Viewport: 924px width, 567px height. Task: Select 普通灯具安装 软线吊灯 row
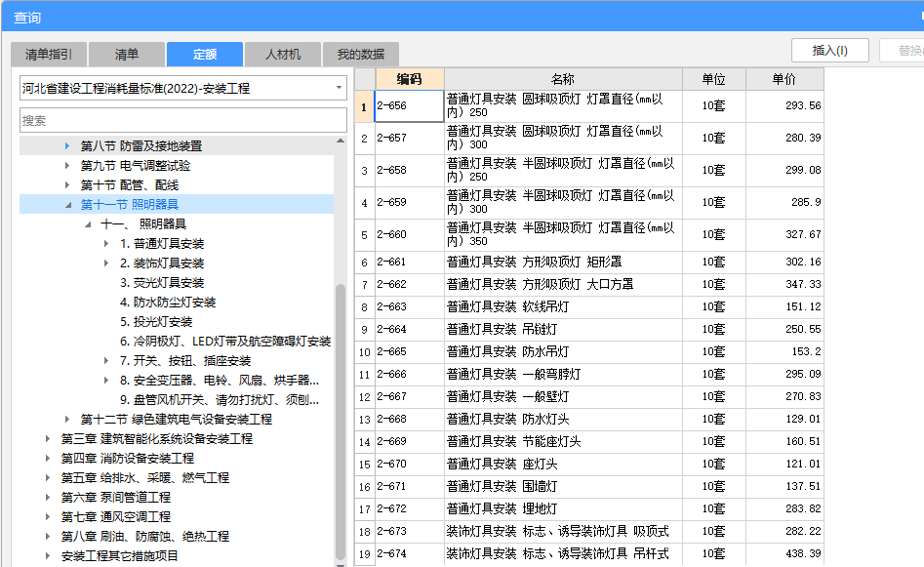(x=588, y=306)
